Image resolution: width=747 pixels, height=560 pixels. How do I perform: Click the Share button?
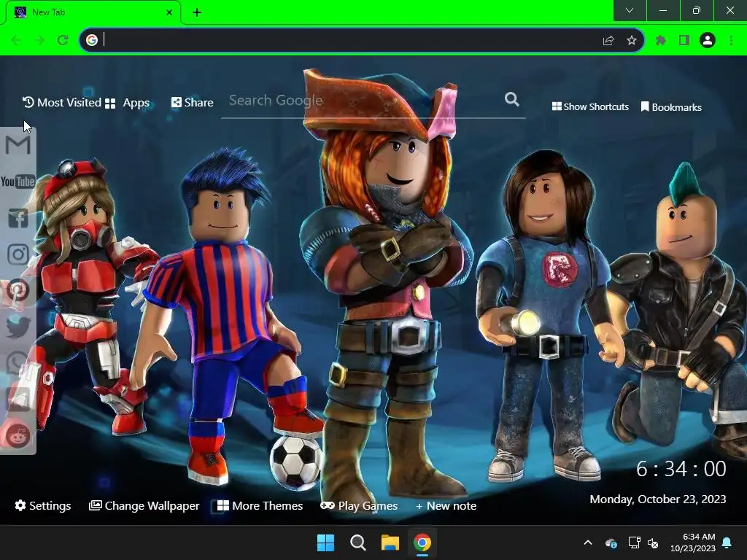[193, 102]
